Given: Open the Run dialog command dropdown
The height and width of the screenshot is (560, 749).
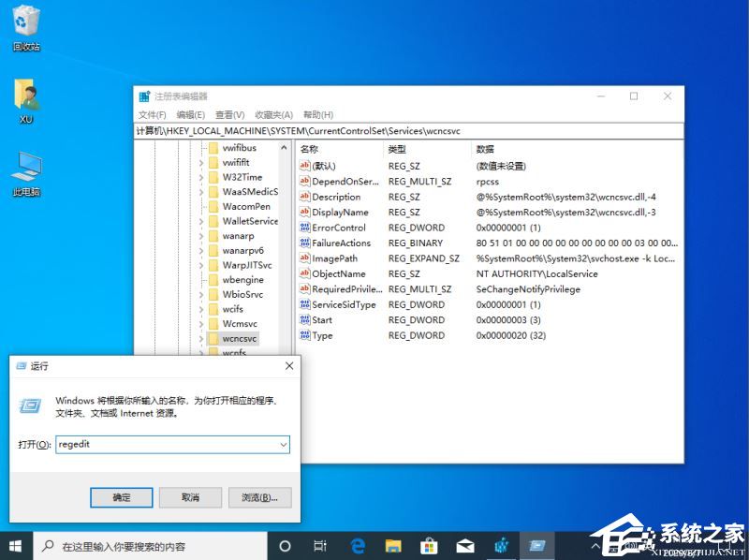Looking at the screenshot, I should pyautogui.click(x=283, y=445).
